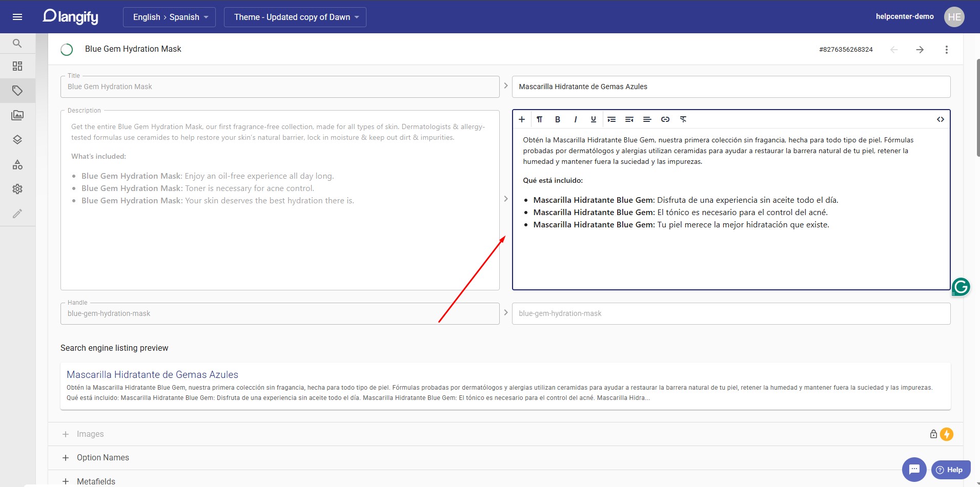
Task: Click the chevron between the description fields
Action: tap(505, 199)
